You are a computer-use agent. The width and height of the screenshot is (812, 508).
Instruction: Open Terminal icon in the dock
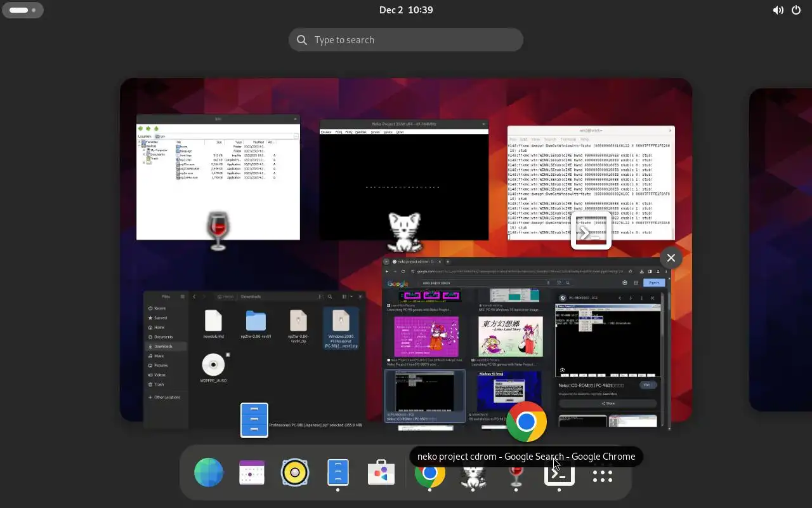pyautogui.click(x=559, y=475)
